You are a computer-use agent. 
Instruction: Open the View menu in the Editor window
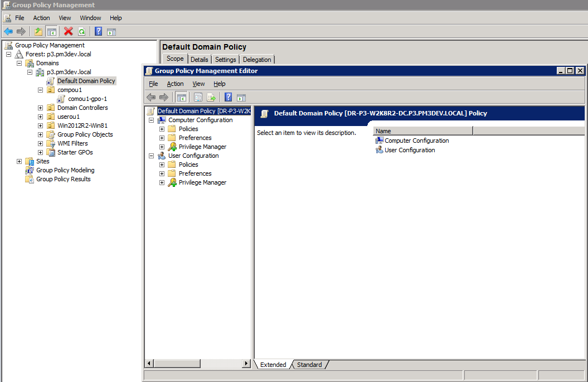(x=198, y=84)
